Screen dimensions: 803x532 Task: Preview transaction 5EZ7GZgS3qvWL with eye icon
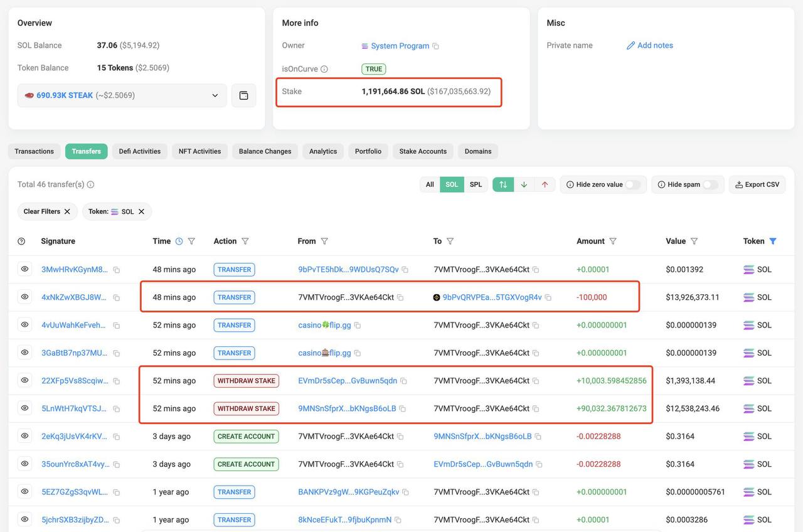click(24, 491)
